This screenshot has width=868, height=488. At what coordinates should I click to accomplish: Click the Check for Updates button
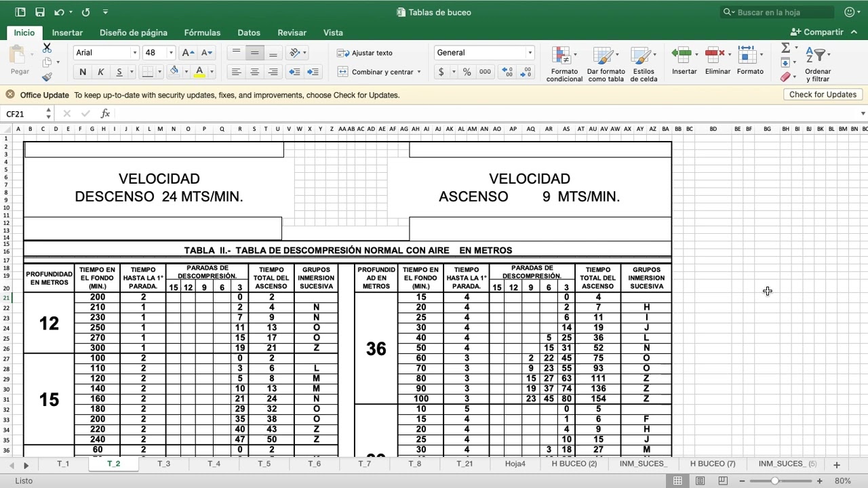[823, 95]
